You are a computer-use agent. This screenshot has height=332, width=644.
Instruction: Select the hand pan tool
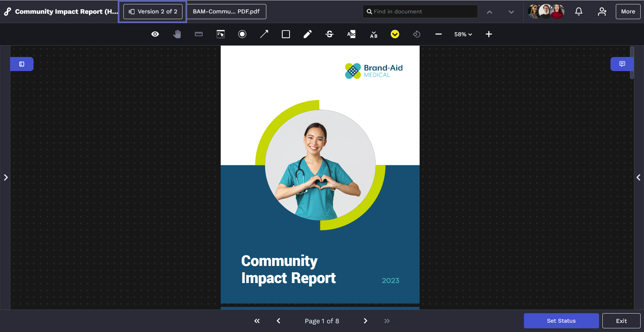pos(177,34)
